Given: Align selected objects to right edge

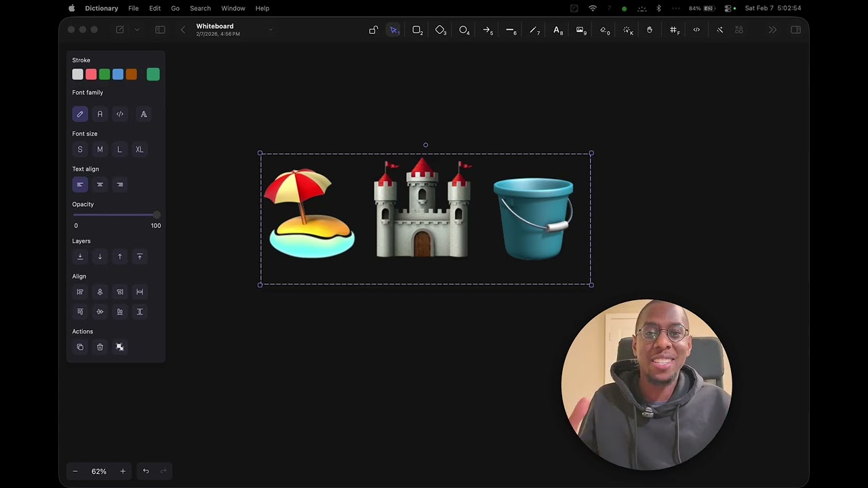Looking at the screenshot, I should (120, 291).
